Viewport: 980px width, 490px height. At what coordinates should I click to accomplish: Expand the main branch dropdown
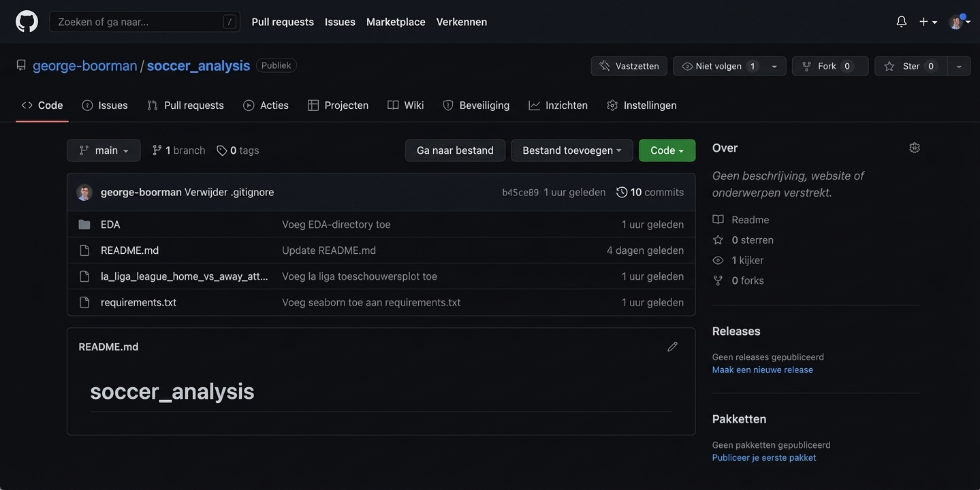point(104,150)
